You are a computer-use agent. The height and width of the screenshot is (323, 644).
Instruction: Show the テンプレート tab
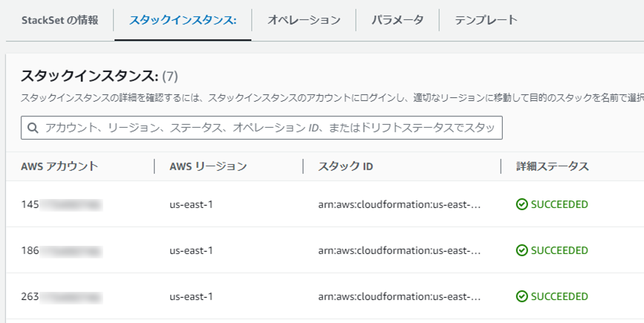point(486,20)
